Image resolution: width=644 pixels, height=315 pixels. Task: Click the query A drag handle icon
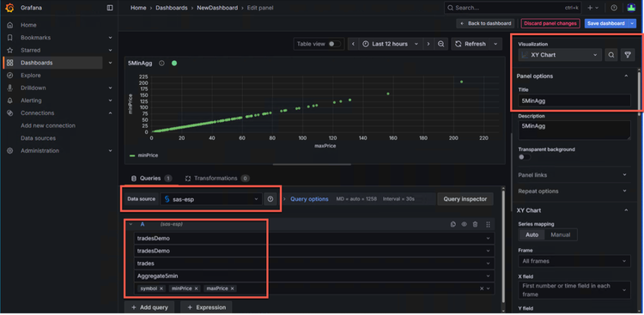pyautogui.click(x=488, y=224)
